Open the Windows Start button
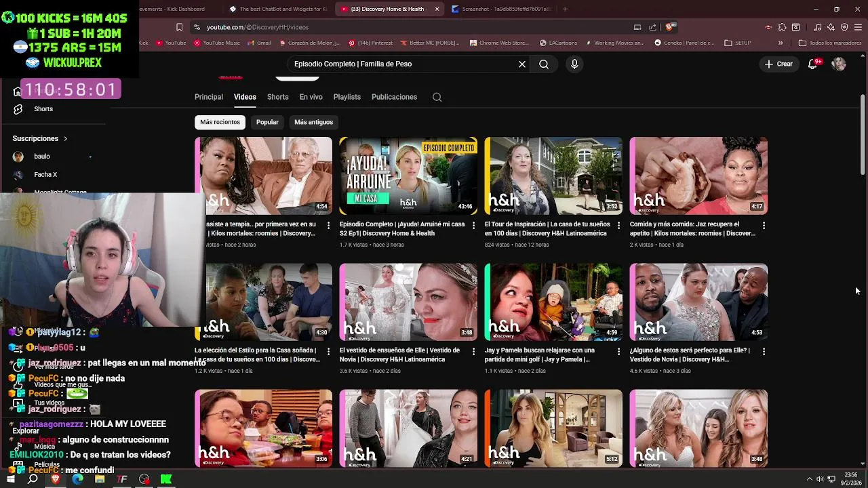 point(11,479)
